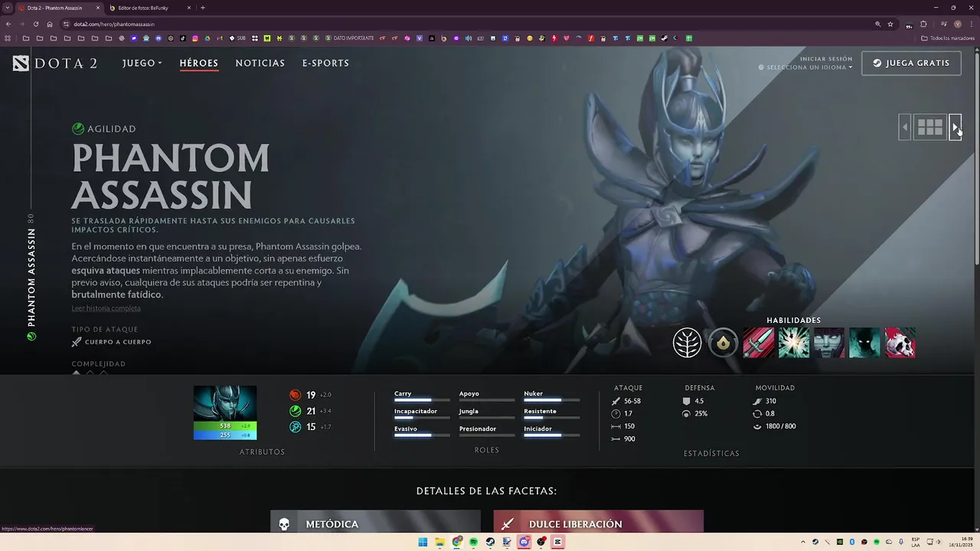Image resolution: width=980 pixels, height=551 pixels.
Task: Open the JUEGO dropdown menu
Action: coord(142,64)
